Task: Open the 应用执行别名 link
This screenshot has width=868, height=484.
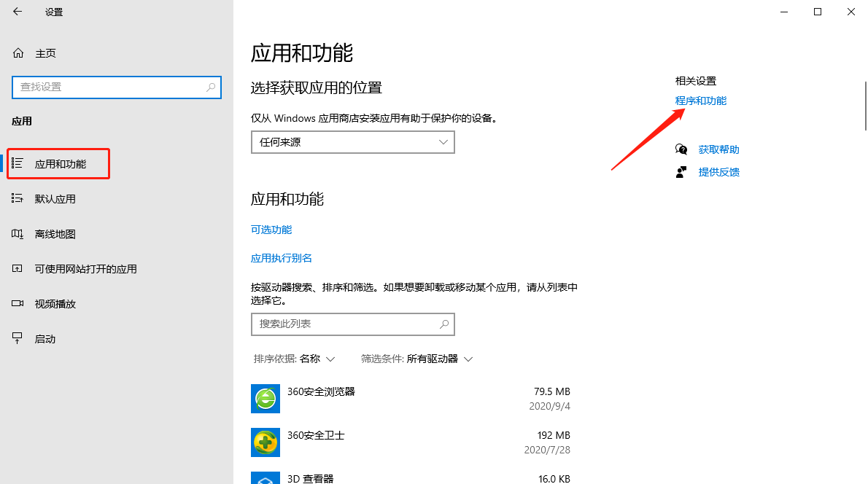Action: pyautogui.click(x=281, y=257)
